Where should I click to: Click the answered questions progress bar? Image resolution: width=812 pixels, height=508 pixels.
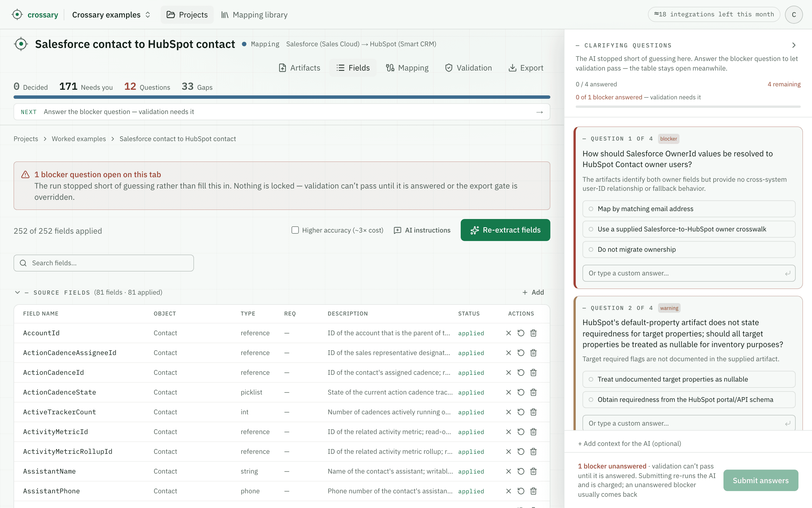click(688, 107)
